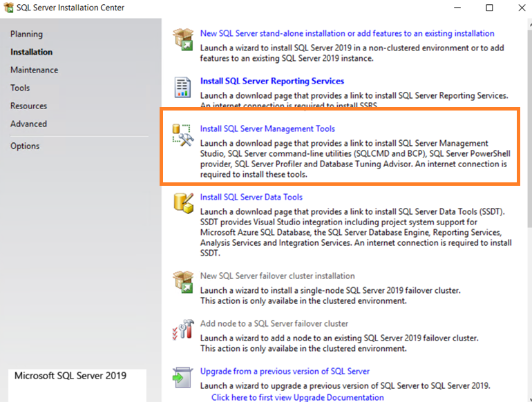
Task: Open the Tools section
Action: coord(20,88)
